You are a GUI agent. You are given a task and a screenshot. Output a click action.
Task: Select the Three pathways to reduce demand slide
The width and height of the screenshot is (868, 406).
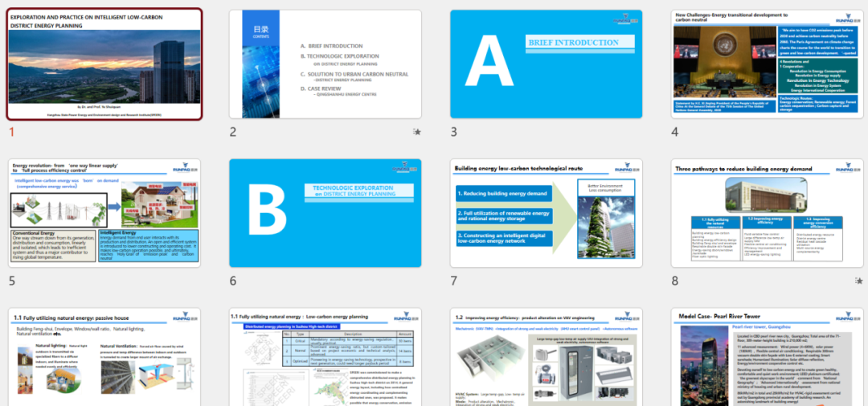(767, 213)
